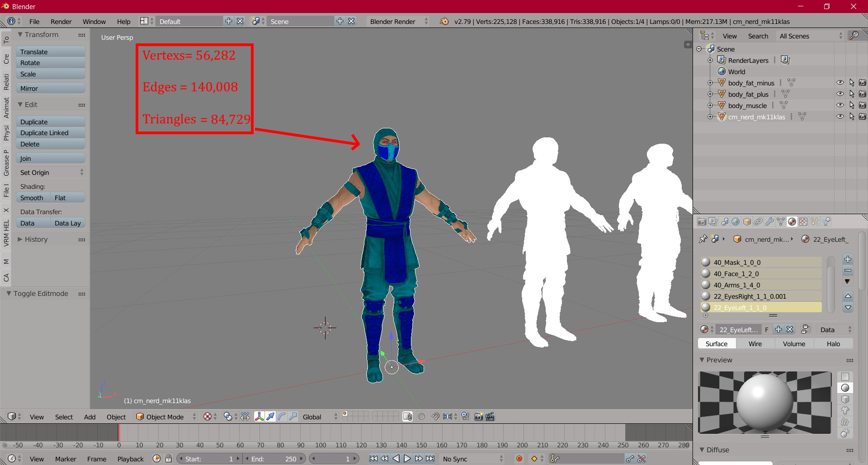Open the Constraints chain-link tab
868x465 pixels.
click(758, 221)
